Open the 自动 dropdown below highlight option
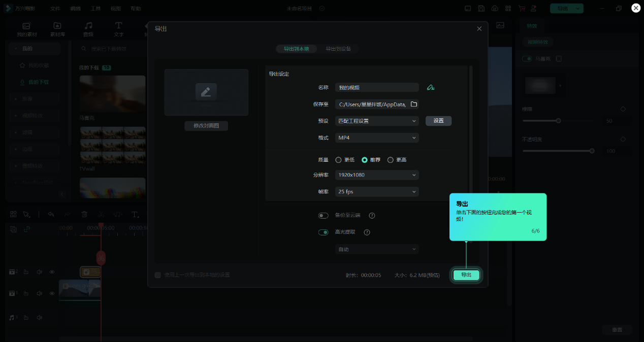644x342 pixels. [x=377, y=249]
